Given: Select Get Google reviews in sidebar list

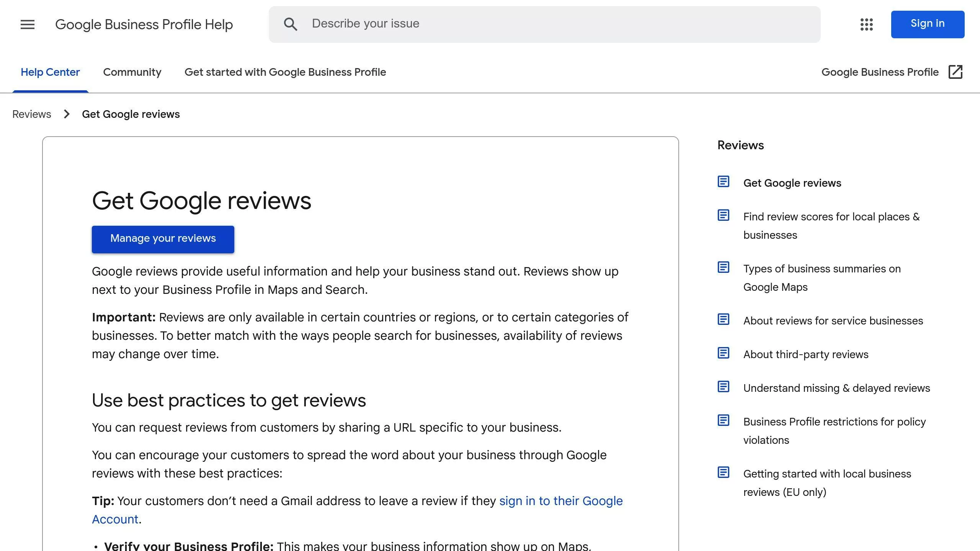Looking at the screenshot, I should coord(792,183).
